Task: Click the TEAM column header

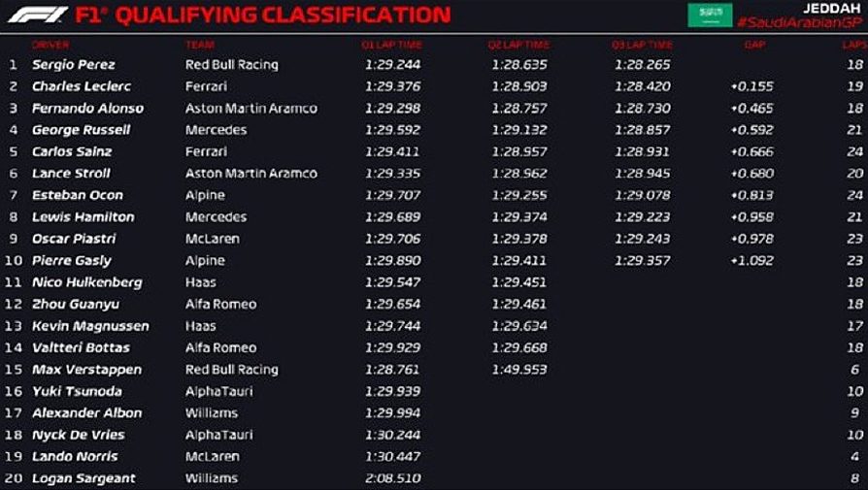Action: coord(200,45)
